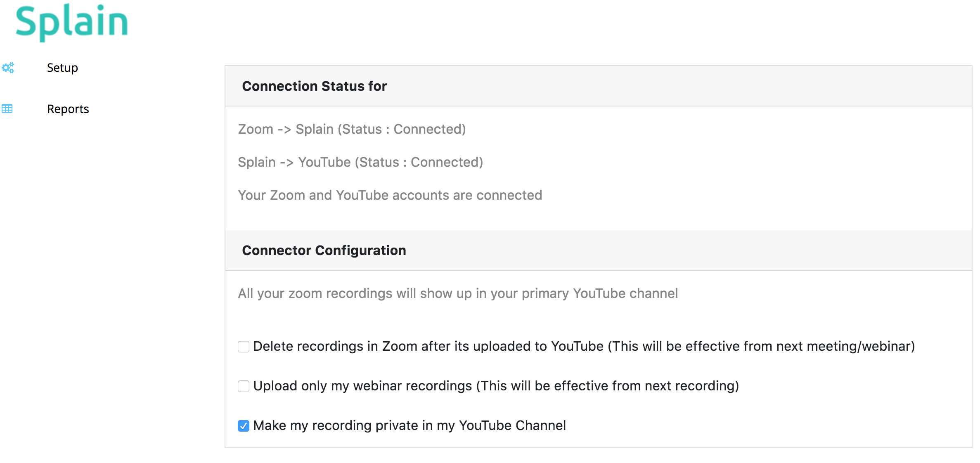The height and width of the screenshot is (463, 980).
Task: Select the 'Zoom -> Splain' status line
Action: click(x=351, y=129)
